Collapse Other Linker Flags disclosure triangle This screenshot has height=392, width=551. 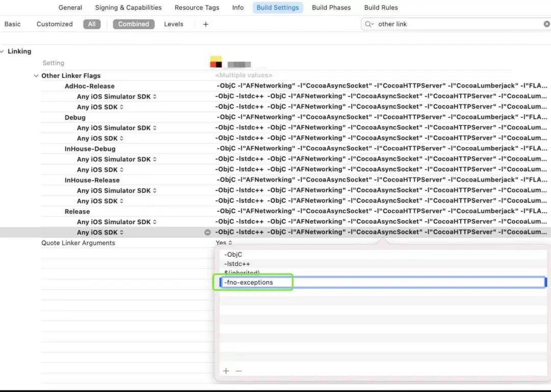[x=36, y=75]
